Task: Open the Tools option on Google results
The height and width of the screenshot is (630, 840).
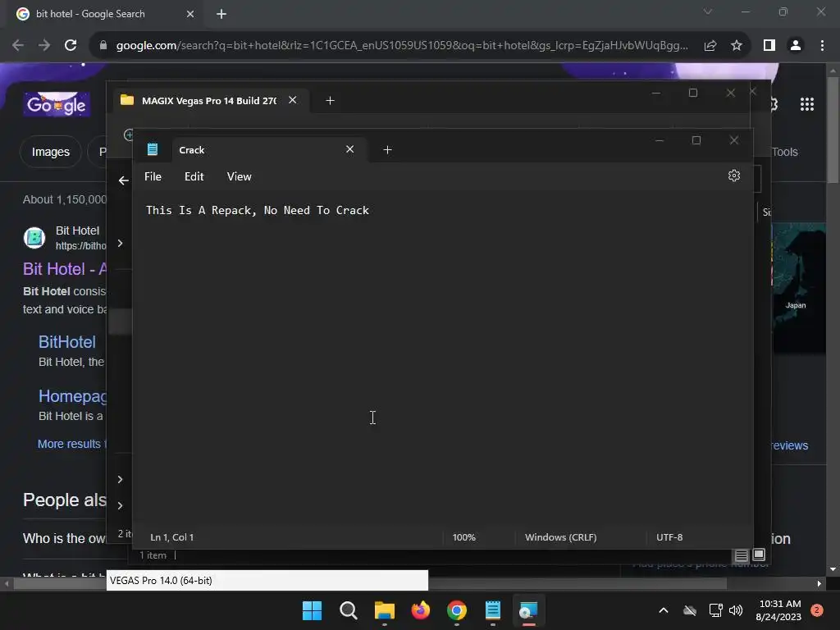Action: (x=785, y=152)
